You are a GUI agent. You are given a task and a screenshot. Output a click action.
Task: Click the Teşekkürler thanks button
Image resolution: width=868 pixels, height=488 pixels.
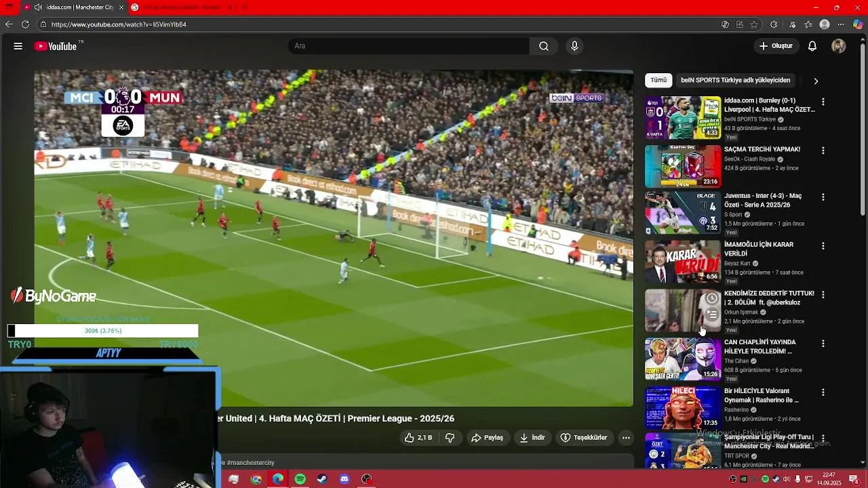pos(584,438)
